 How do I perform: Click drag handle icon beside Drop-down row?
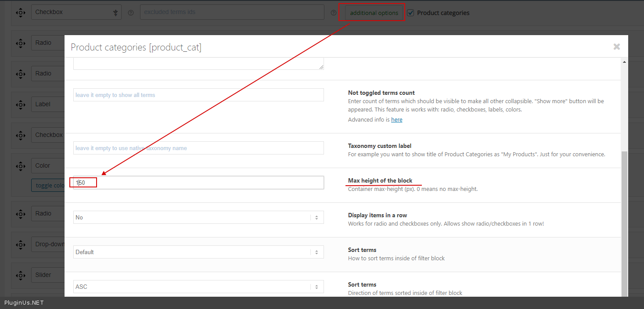pyautogui.click(x=21, y=244)
